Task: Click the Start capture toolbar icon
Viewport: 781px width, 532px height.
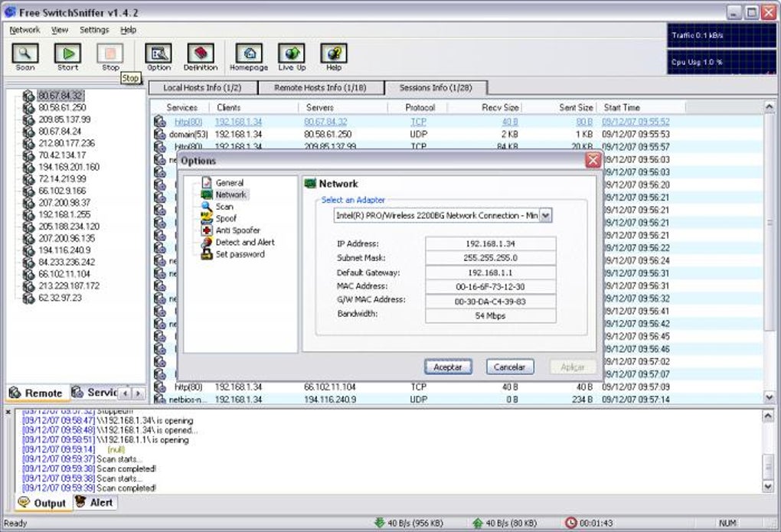Action: [x=67, y=57]
